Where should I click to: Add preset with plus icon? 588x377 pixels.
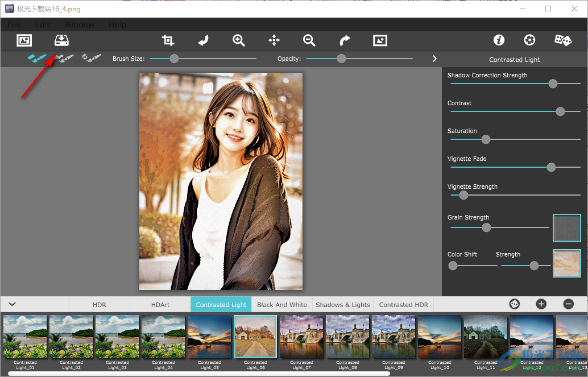pos(541,304)
